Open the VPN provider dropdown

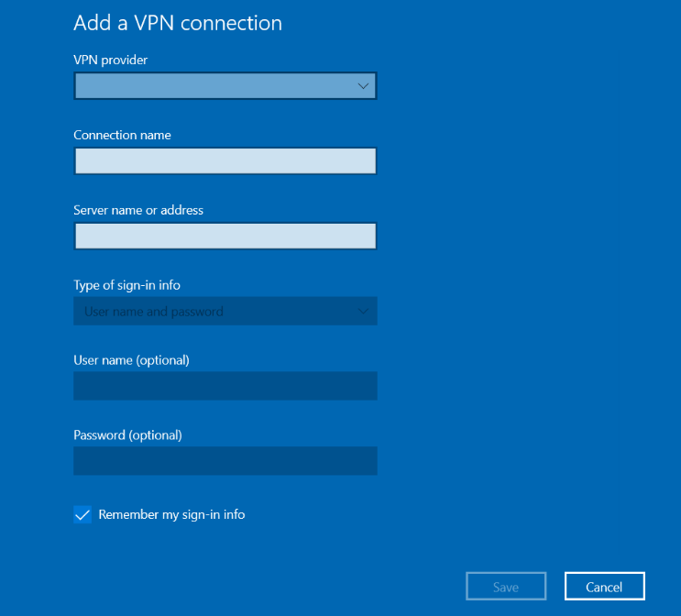point(225,85)
